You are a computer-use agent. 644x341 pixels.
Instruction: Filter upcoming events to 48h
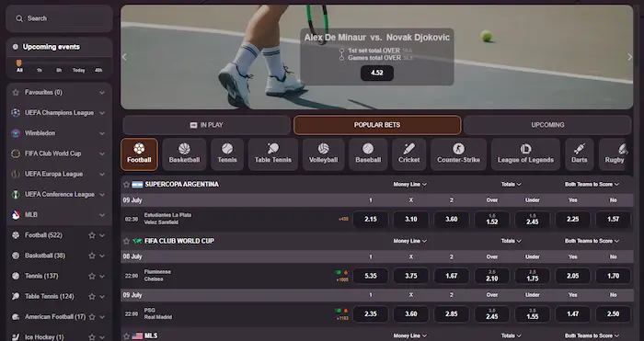[x=98, y=70]
